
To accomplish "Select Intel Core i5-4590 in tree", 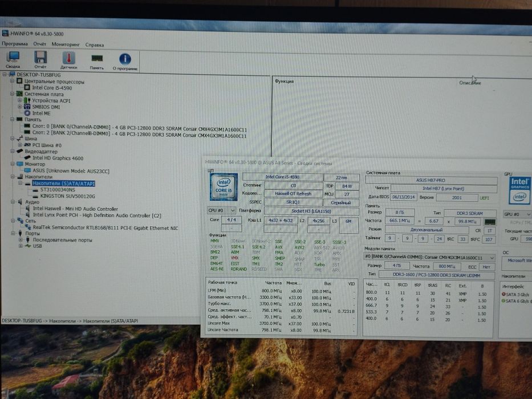I will coord(52,88).
